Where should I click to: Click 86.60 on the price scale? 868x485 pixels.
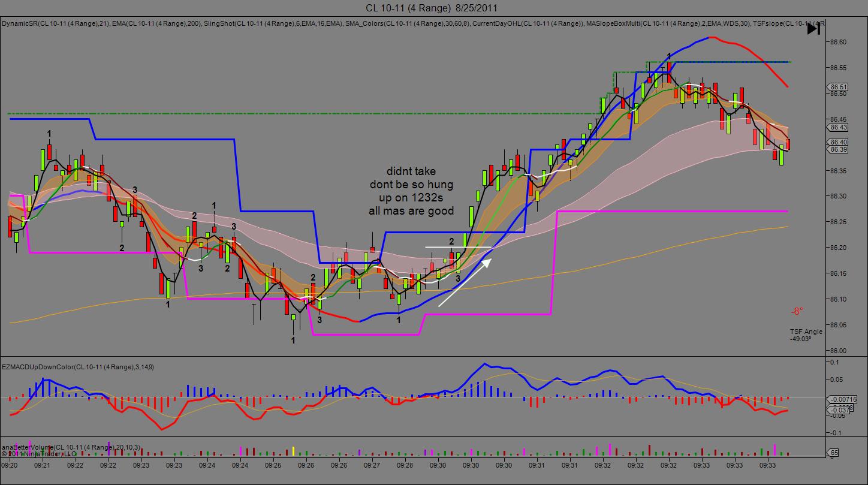tap(838, 42)
